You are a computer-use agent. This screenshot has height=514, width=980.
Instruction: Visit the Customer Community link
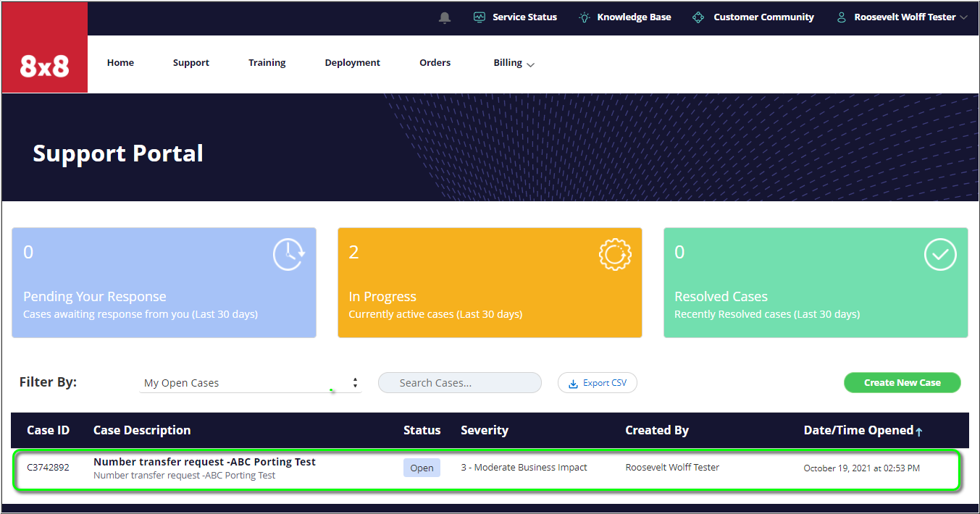764,17
